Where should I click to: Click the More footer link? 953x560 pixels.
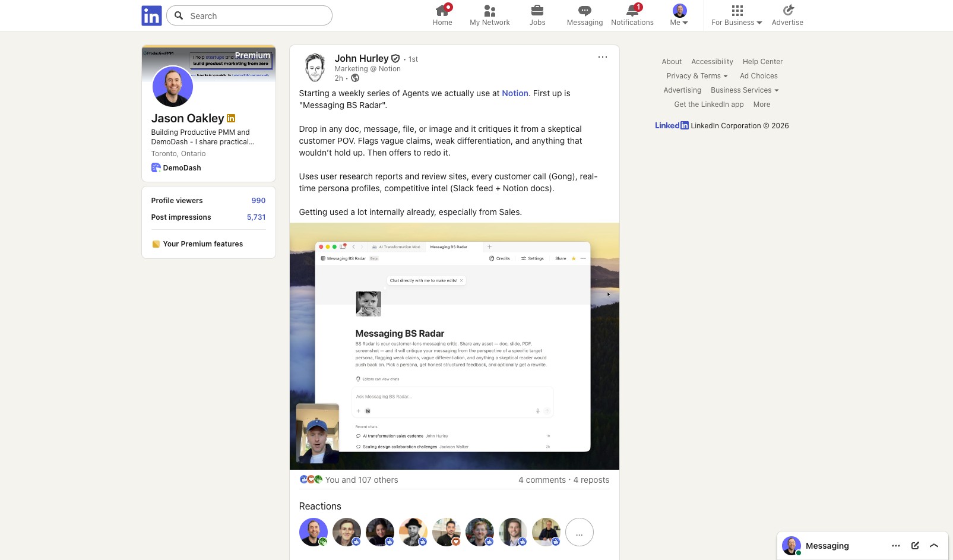tap(762, 105)
